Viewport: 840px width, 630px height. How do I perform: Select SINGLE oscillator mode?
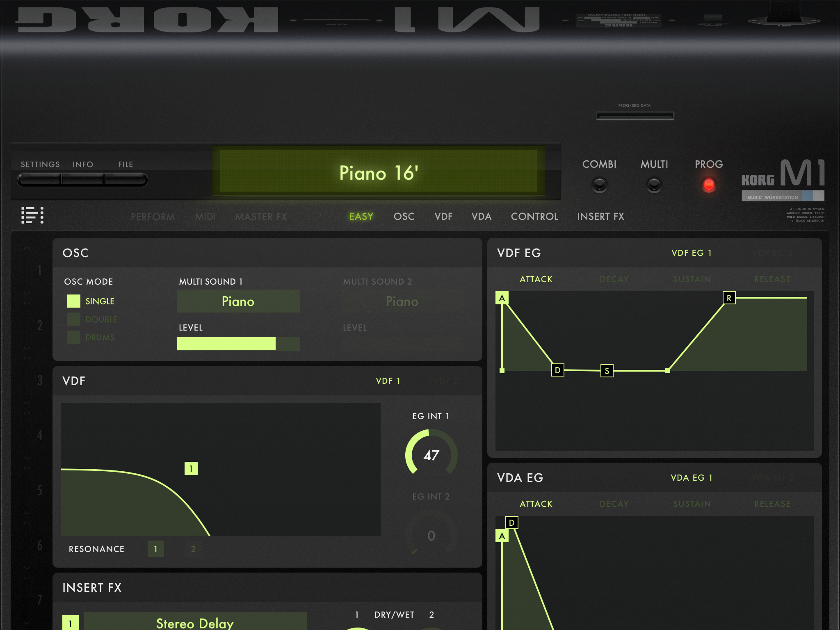coord(91,301)
